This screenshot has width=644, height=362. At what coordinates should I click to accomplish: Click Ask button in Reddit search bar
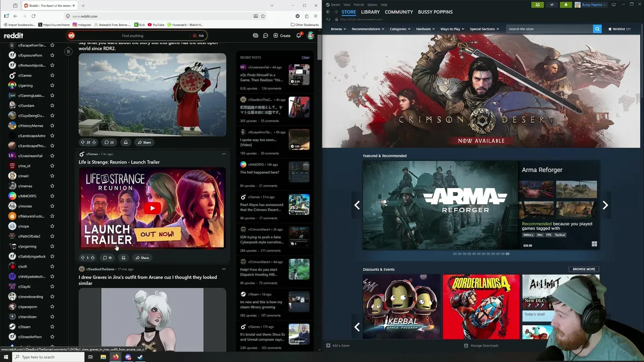tap(198, 36)
